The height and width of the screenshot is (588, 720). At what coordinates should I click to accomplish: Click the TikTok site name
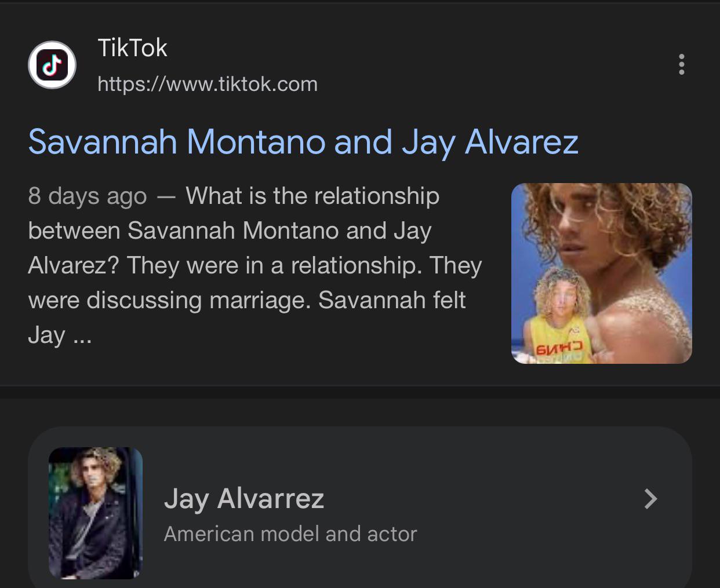pyautogui.click(x=132, y=48)
